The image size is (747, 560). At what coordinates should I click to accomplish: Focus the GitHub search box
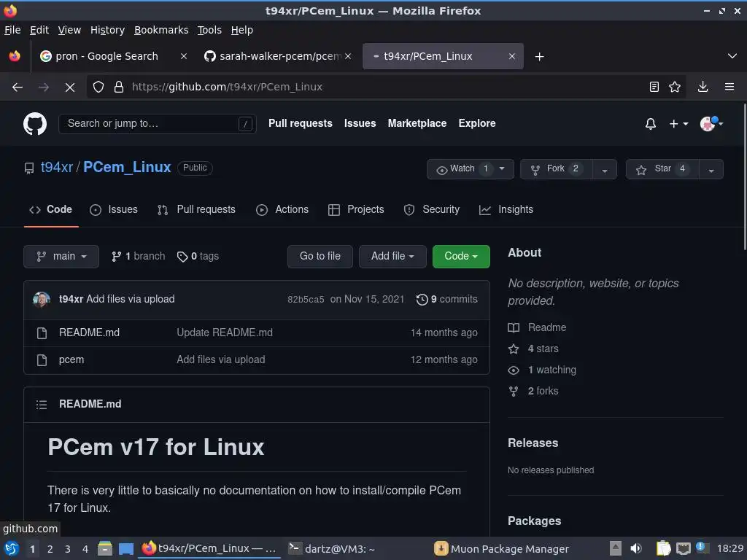pos(158,124)
